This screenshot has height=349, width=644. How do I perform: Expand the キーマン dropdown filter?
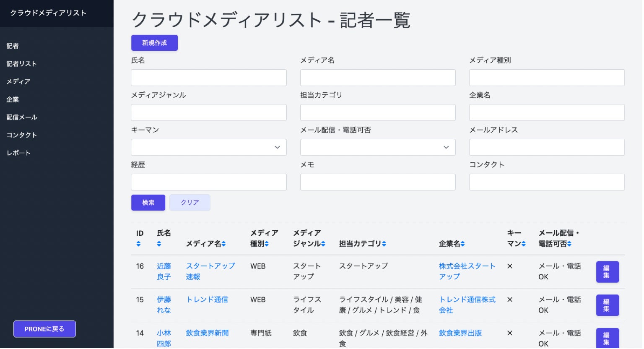point(209,148)
